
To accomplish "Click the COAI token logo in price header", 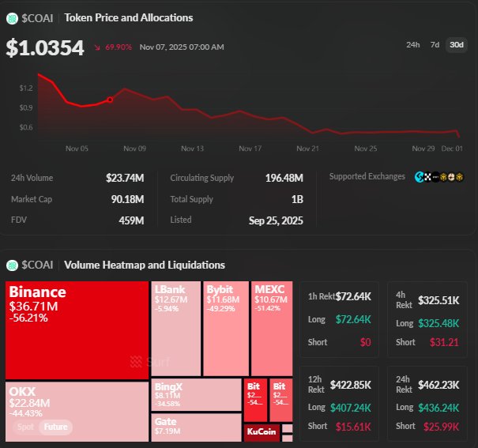I will [x=13, y=17].
